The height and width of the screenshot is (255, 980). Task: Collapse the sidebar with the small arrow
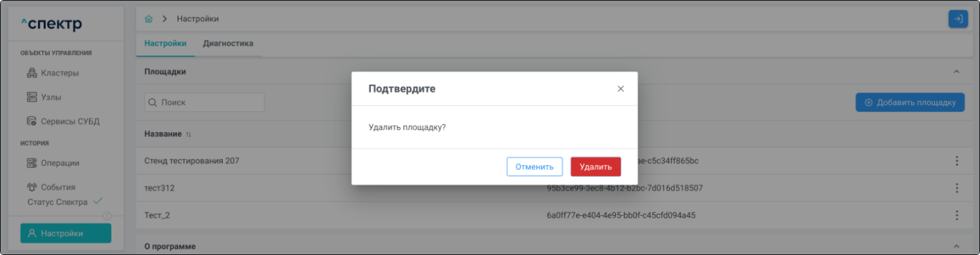click(x=107, y=216)
